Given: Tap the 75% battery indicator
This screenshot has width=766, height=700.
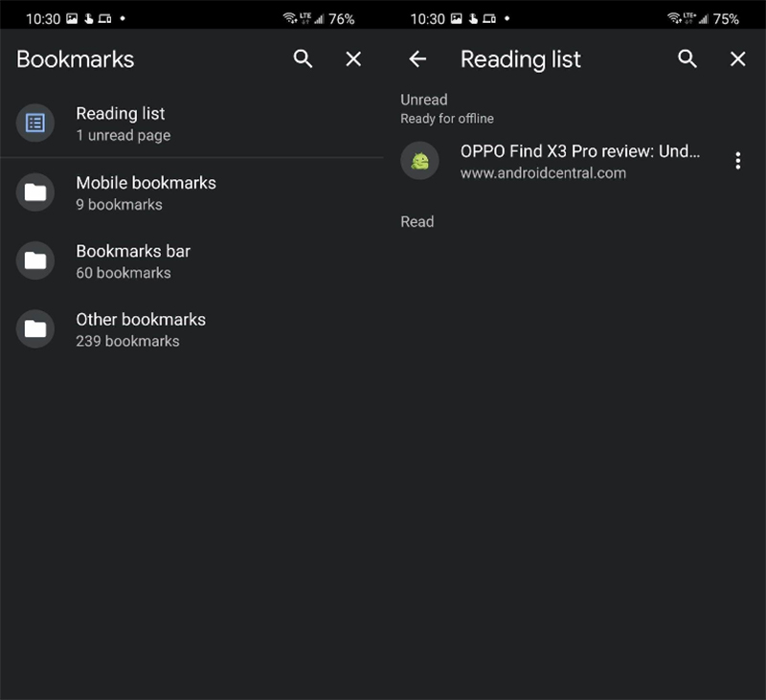Looking at the screenshot, I should pos(726,19).
